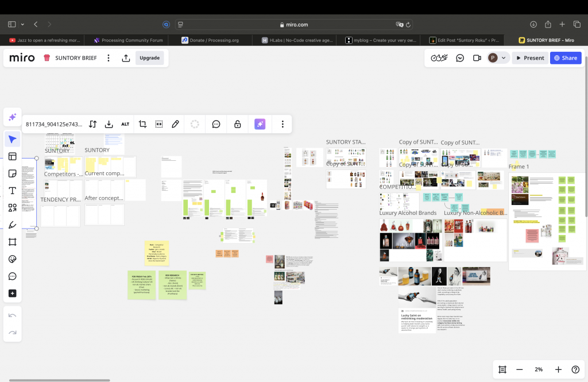The height and width of the screenshot is (382, 588).
Task: Select the Frame tool in left toolbar
Action: [x=13, y=242]
